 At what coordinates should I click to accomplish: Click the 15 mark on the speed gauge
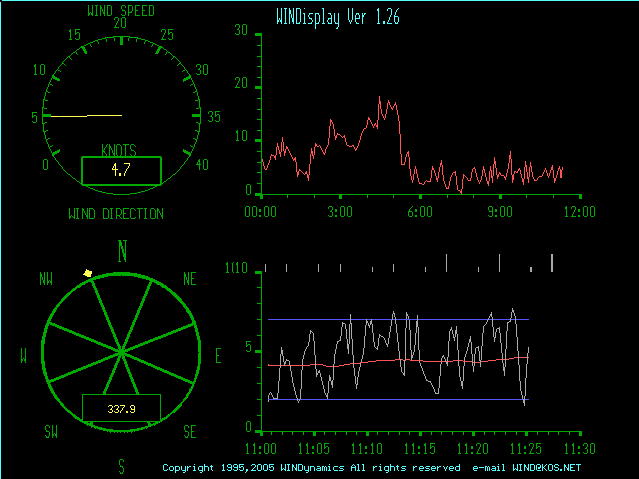click(74, 35)
